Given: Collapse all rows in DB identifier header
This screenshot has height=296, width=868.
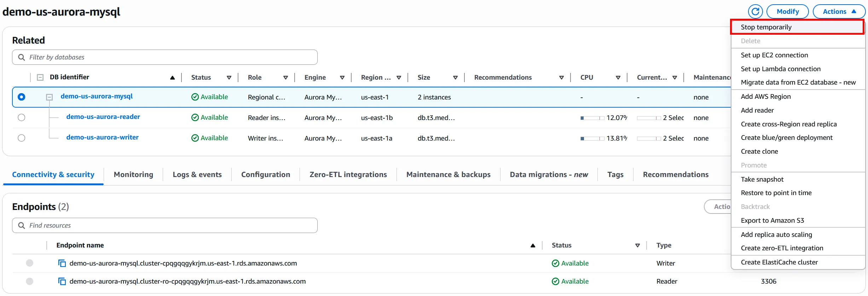Looking at the screenshot, I should [x=40, y=77].
